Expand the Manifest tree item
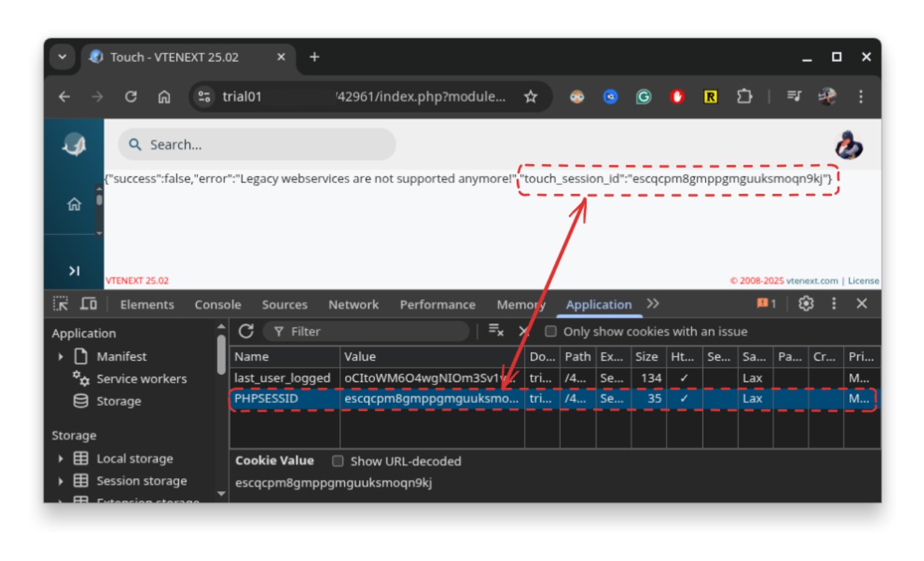 click(60, 357)
